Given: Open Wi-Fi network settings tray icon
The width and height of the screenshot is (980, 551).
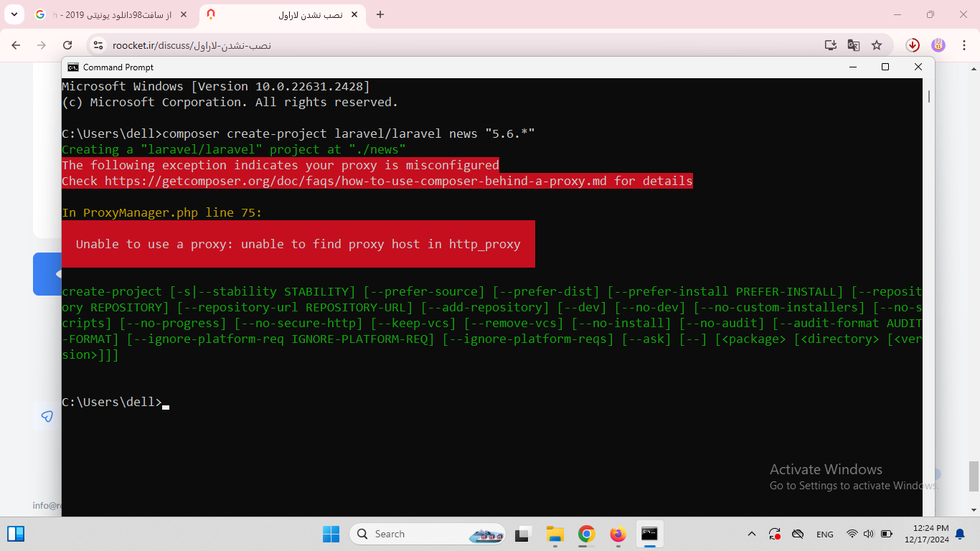Looking at the screenshot, I should pos(852,534).
